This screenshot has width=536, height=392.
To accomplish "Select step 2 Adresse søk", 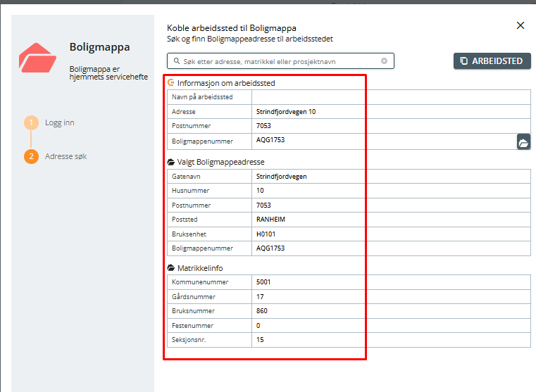I will [56, 156].
